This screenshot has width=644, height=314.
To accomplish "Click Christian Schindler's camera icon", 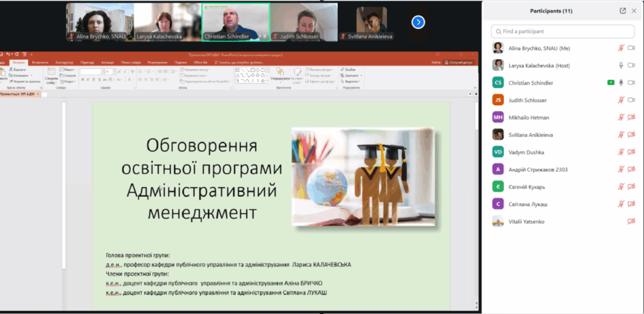I will coord(631,82).
